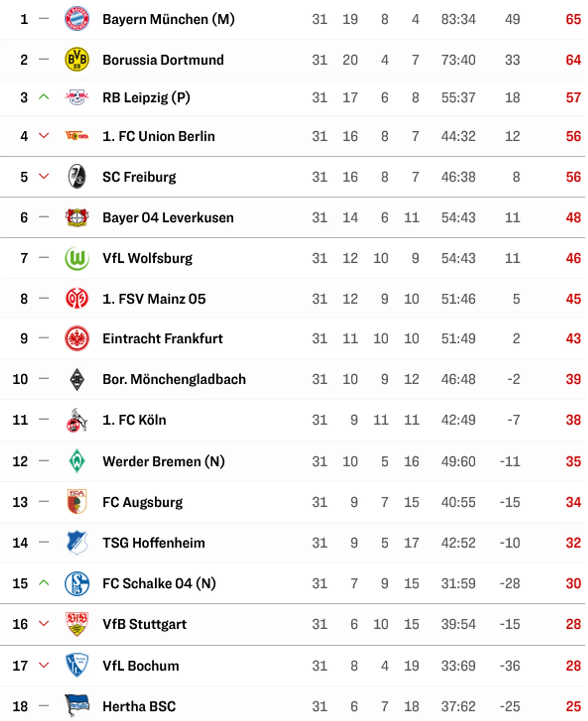
Task: Click the Werder Bremen diamond logo
Action: point(77,461)
